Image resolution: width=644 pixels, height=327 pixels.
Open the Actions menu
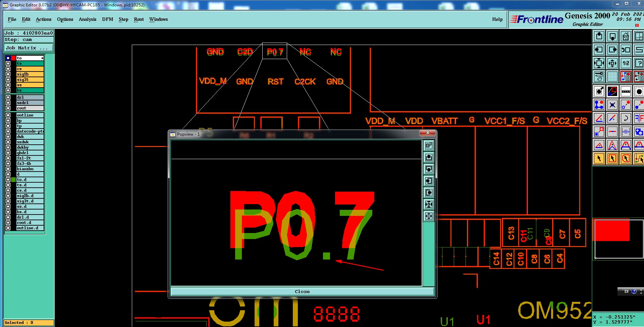(44, 19)
